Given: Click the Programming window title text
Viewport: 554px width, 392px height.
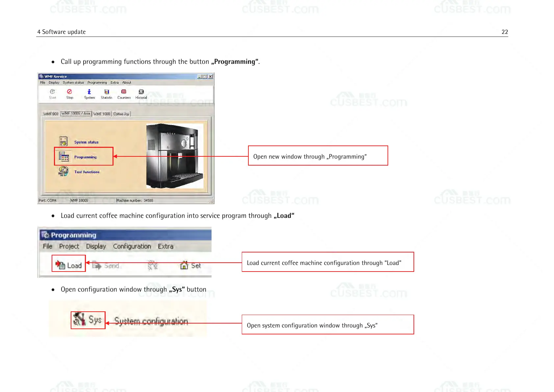Looking at the screenshot, I should [74, 235].
